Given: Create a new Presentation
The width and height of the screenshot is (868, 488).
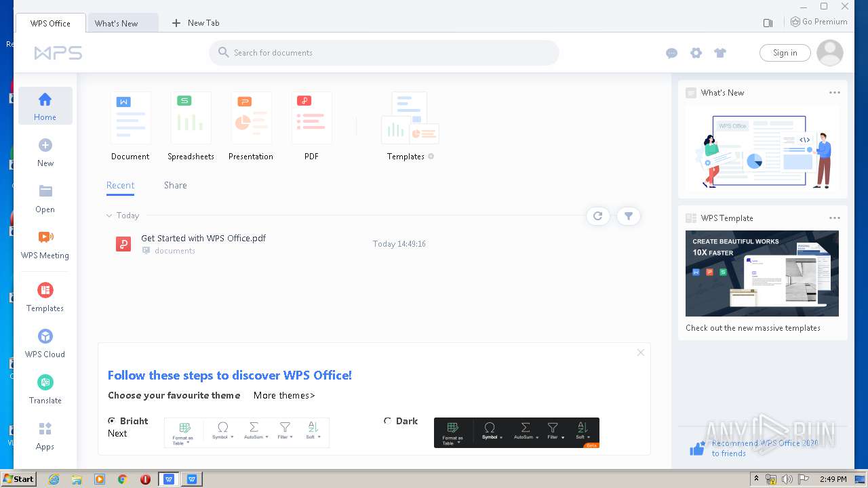Looking at the screenshot, I should click(x=251, y=126).
